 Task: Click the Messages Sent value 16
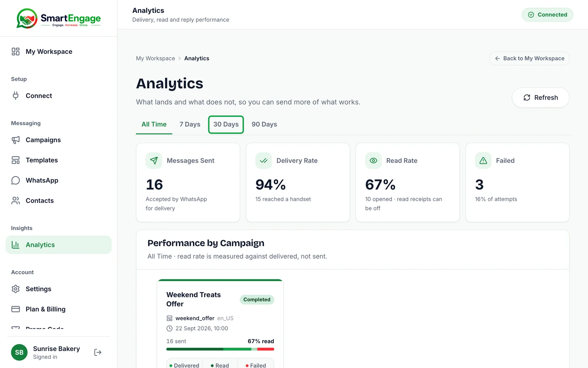pos(154,185)
